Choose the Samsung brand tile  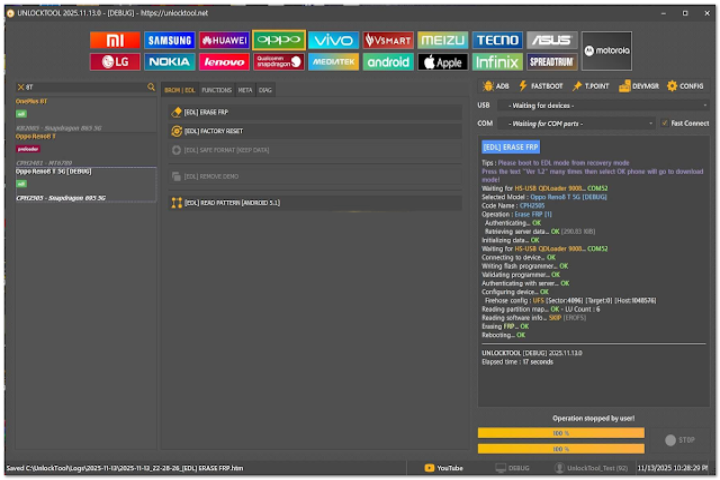tap(169, 40)
